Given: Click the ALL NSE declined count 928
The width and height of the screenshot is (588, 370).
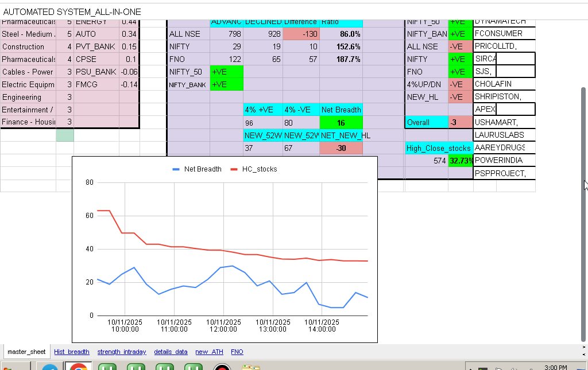Looking at the screenshot, I should pyautogui.click(x=263, y=34).
